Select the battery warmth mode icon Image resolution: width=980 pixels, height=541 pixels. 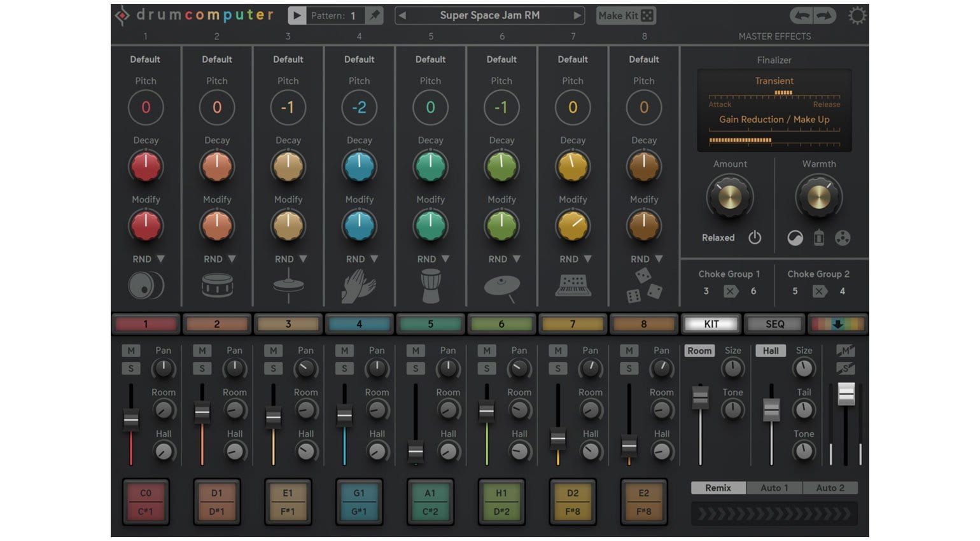pyautogui.click(x=819, y=238)
